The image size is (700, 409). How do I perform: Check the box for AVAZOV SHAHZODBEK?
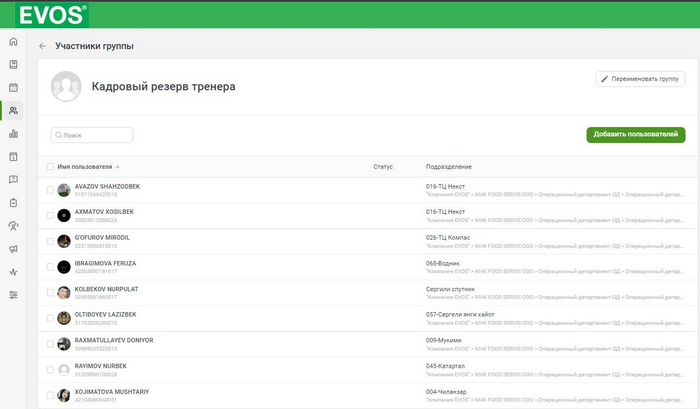[x=51, y=189]
